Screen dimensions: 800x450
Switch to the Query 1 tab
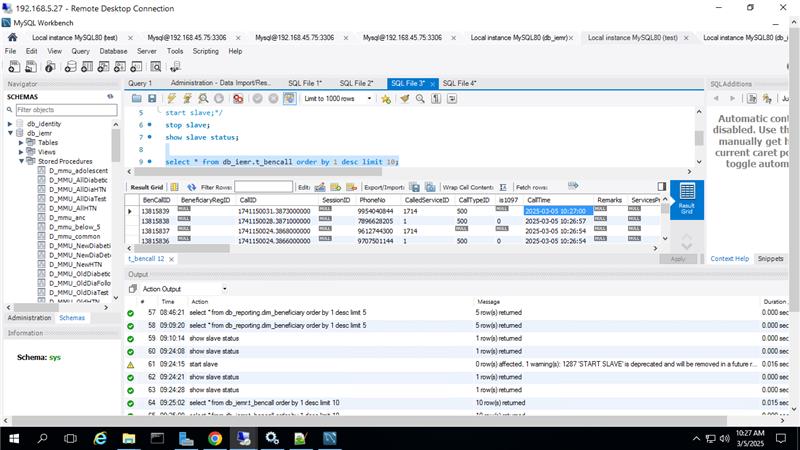(140, 83)
